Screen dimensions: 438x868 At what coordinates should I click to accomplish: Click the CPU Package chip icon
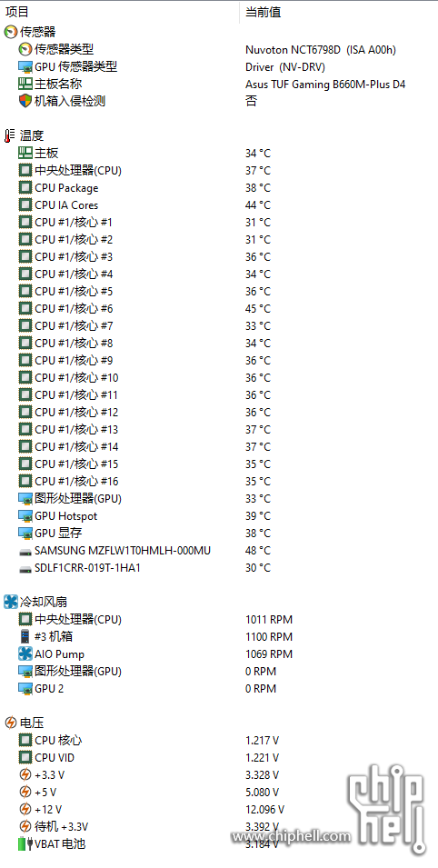click(25, 188)
